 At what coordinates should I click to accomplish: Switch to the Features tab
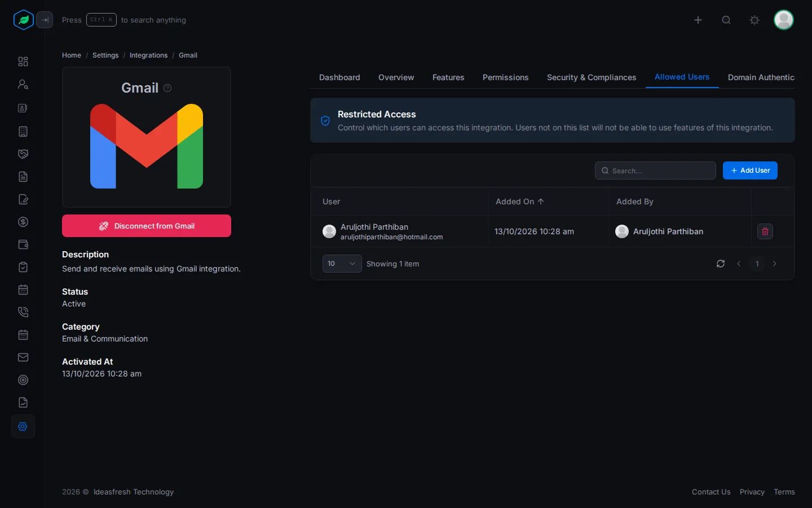(x=448, y=77)
